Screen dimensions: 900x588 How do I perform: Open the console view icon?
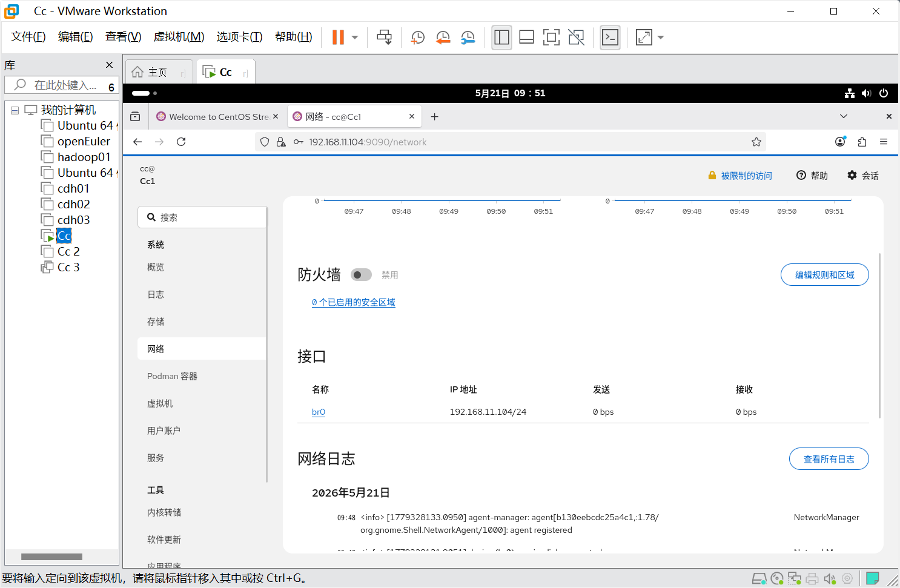click(x=610, y=38)
